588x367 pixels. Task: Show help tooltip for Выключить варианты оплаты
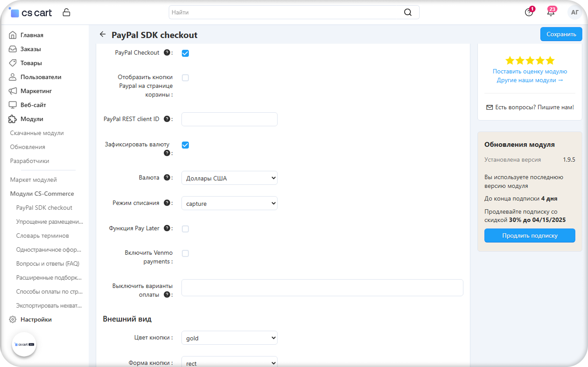pyautogui.click(x=167, y=294)
